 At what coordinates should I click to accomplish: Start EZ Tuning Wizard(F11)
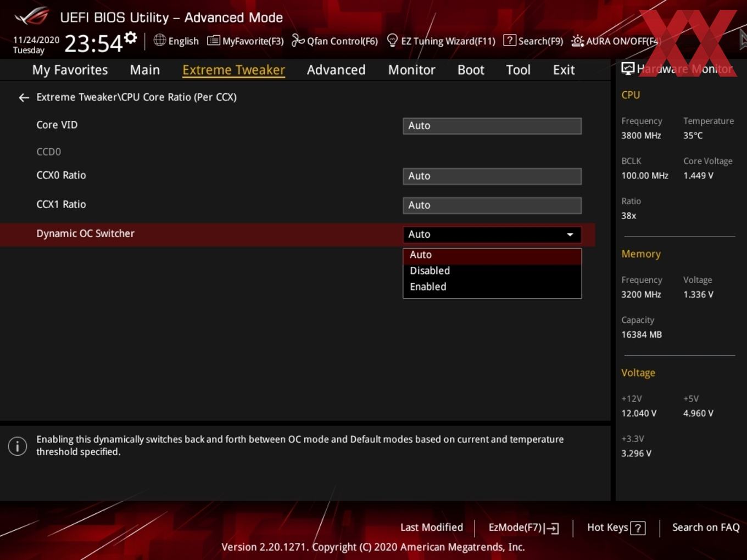441,41
